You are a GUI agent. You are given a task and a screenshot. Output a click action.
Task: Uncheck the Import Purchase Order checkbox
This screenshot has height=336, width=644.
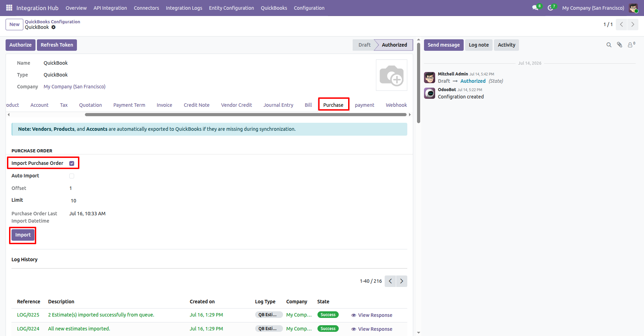point(72,163)
